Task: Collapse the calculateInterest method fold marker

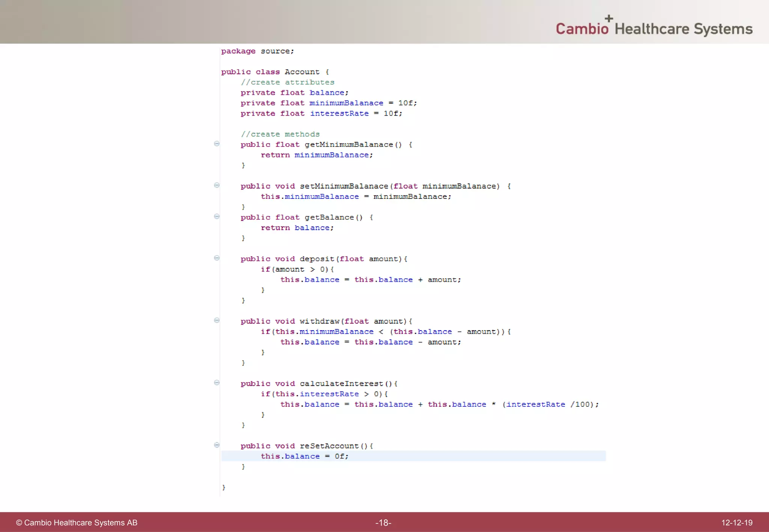Action: [x=217, y=383]
